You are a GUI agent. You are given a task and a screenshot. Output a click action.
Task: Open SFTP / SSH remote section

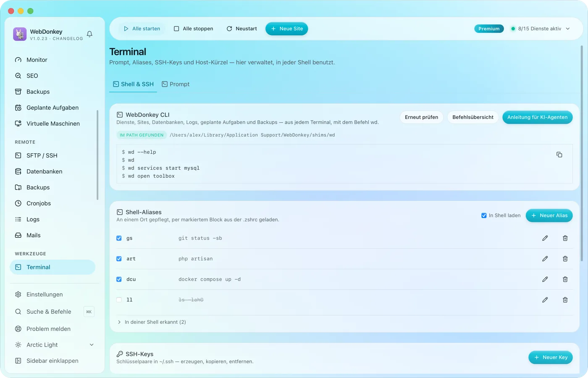point(52,155)
